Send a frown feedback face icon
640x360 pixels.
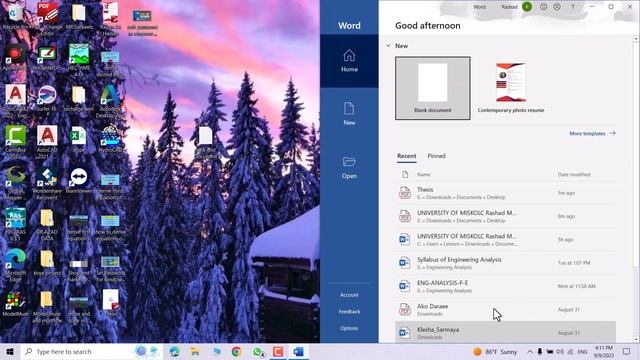point(557,7)
